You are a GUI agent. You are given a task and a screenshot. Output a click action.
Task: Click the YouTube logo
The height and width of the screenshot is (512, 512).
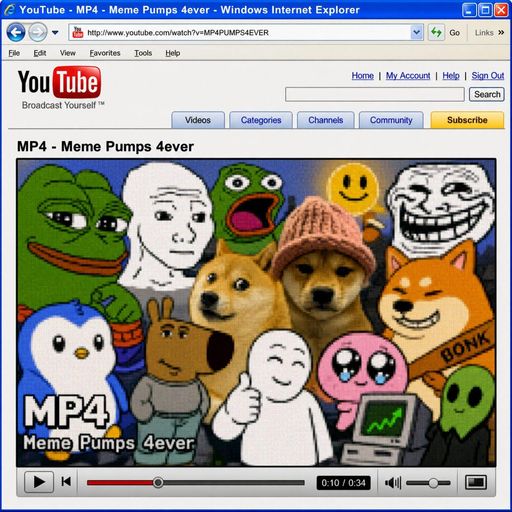59,82
